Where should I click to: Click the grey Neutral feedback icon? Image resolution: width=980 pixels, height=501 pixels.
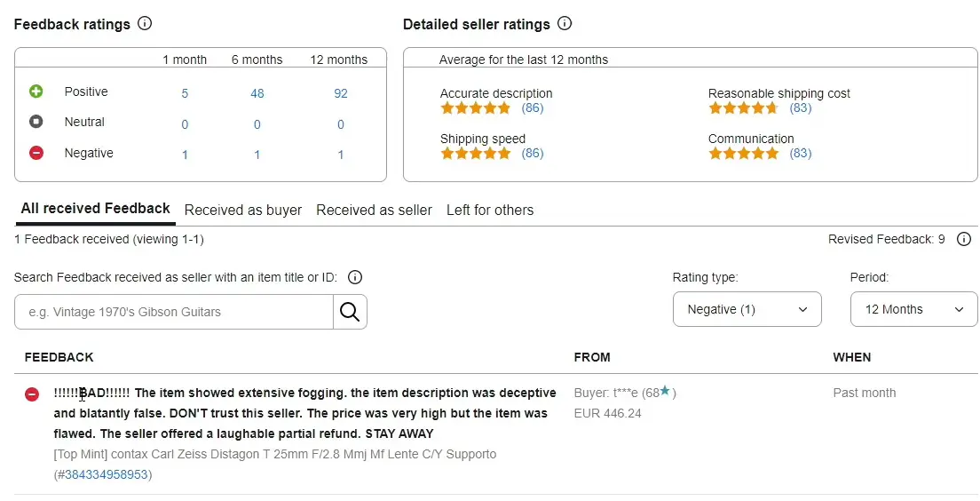[36, 122]
